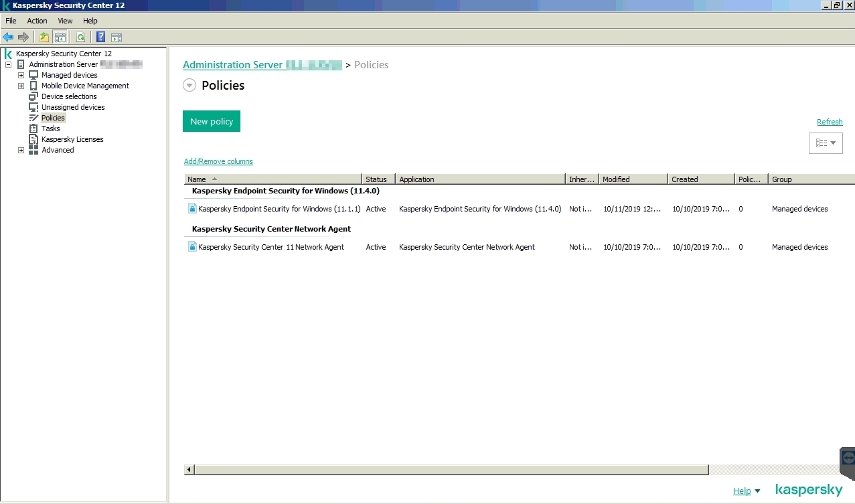Expand the Advanced tree node
The height and width of the screenshot is (504, 855).
point(21,150)
